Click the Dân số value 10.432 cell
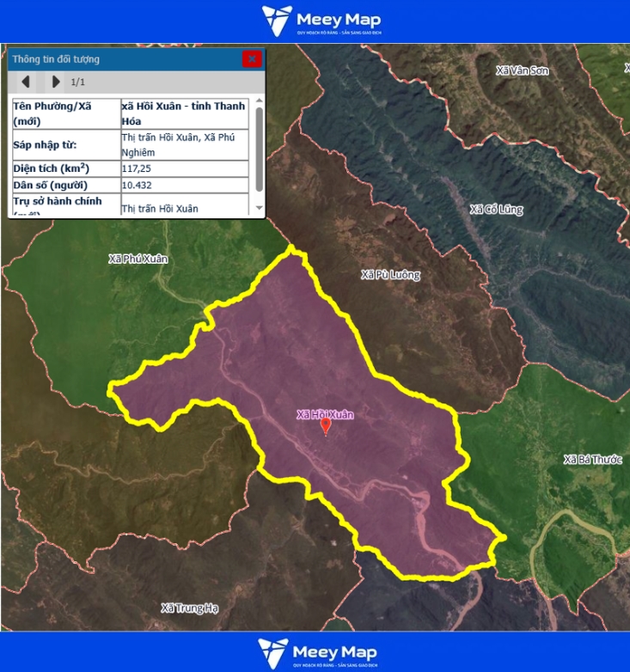The height and width of the screenshot is (672, 630). click(184, 185)
